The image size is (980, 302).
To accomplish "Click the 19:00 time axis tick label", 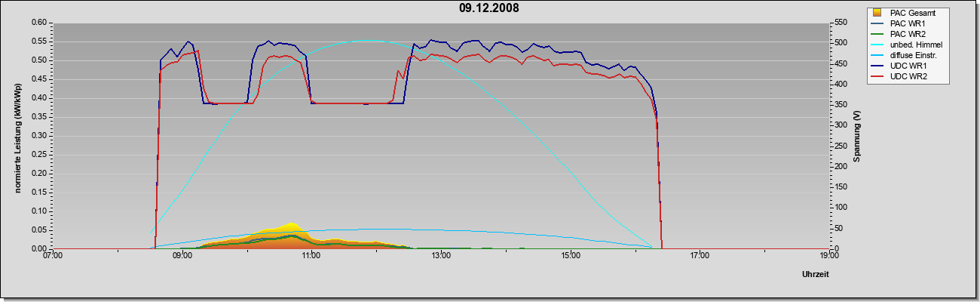I will (829, 257).
